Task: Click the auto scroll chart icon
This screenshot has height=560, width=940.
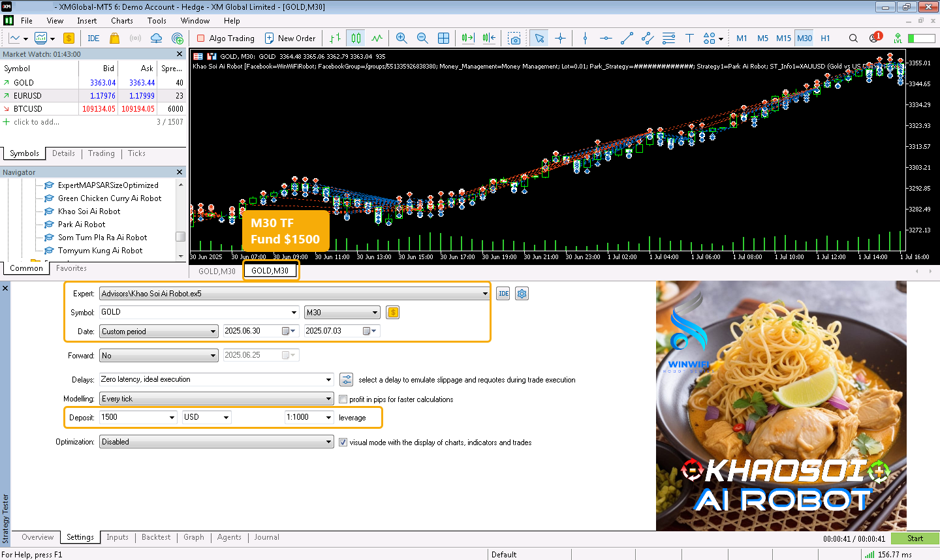Action: coord(468,39)
